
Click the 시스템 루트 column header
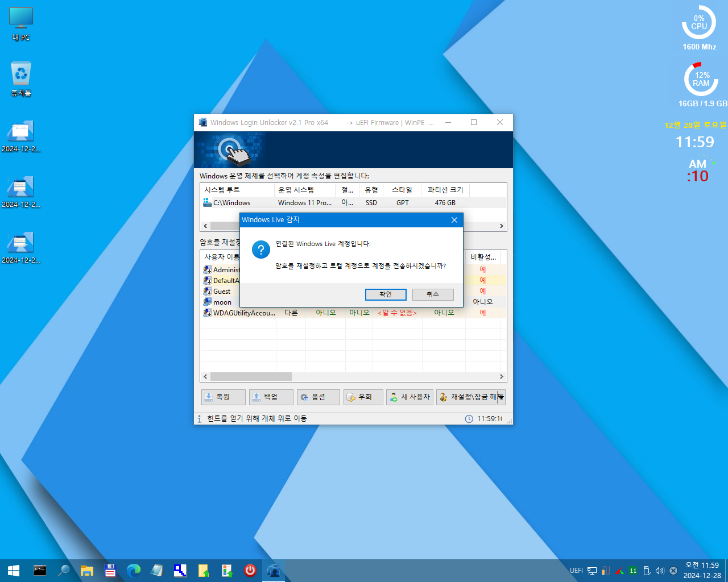(237, 190)
